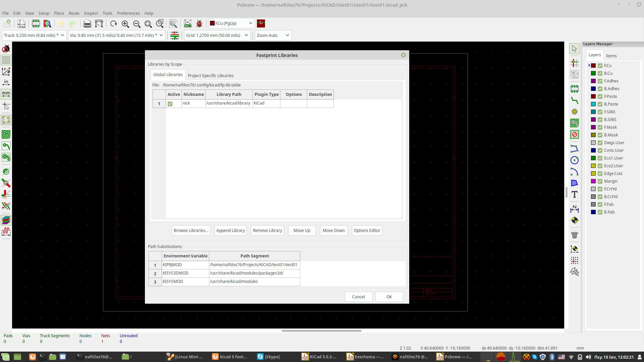644x362 pixels.
Task: Open the Zoom Auto dropdown
Action: point(273,35)
